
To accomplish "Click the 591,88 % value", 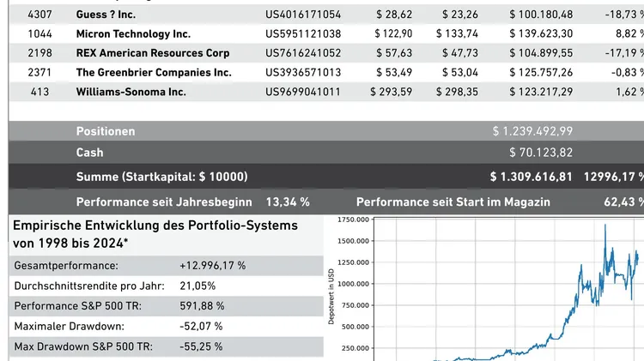I will tap(202, 306).
